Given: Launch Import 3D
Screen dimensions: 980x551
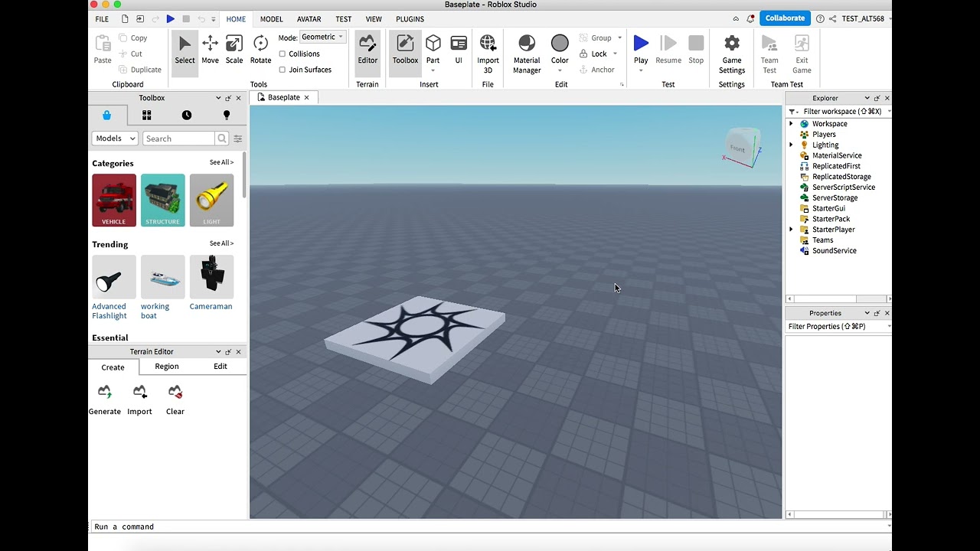Looking at the screenshot, I should pyautogui.click(x=488, y=54).
